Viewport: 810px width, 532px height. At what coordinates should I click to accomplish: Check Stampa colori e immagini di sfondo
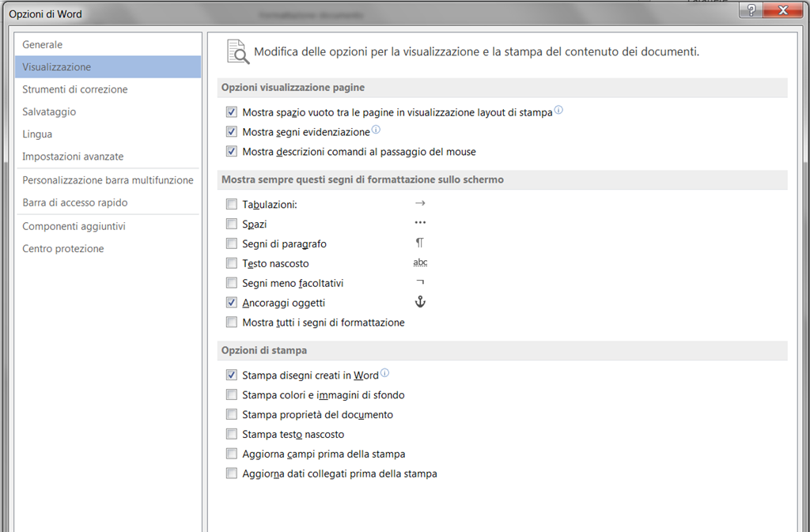pyautogui.click(x=232, y=395)
